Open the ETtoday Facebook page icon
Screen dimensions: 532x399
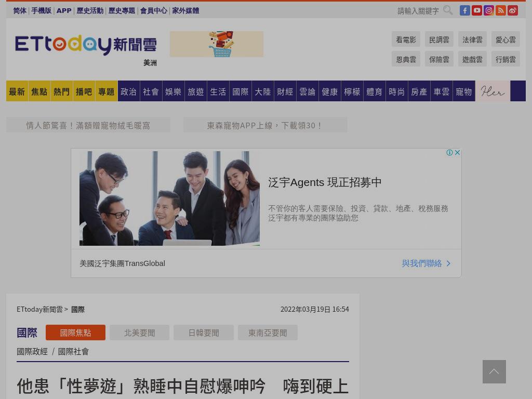[465, 10]
